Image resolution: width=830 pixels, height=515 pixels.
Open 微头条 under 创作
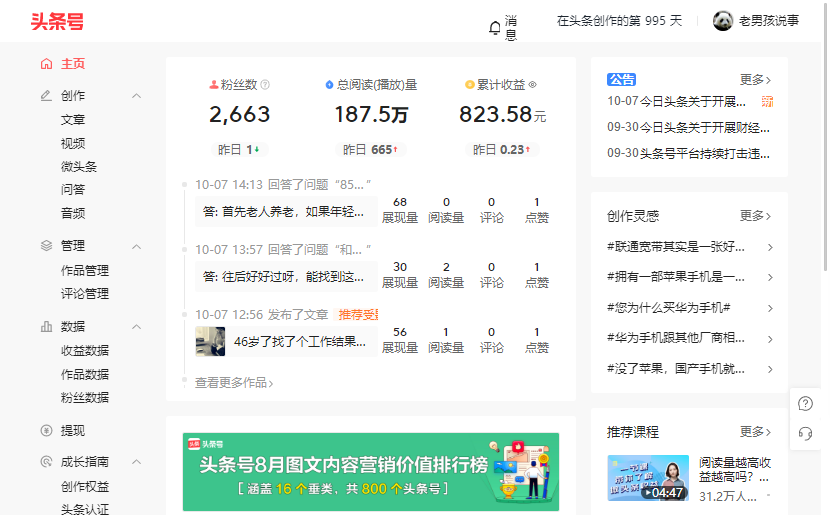pyautogui.click(x=79, y=167)
